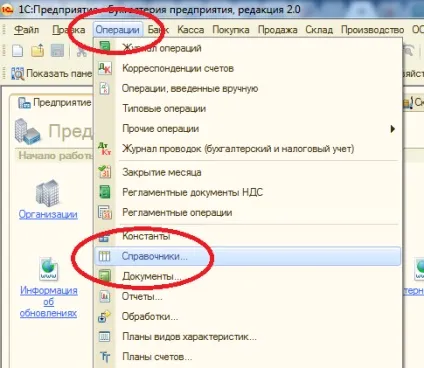Click the Журнал проводок Дт Кт icon

coord(105,149)
